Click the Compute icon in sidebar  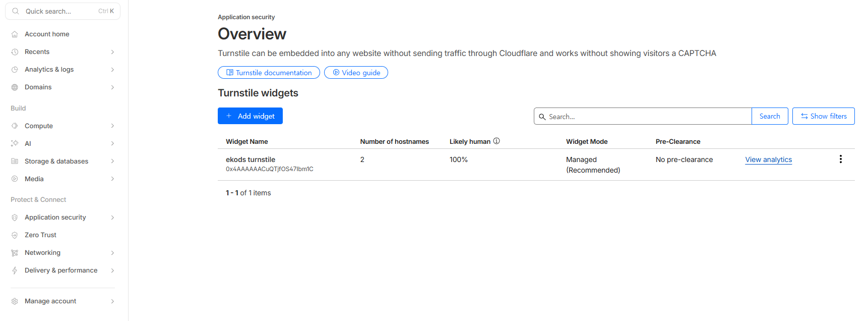(15, 126)
